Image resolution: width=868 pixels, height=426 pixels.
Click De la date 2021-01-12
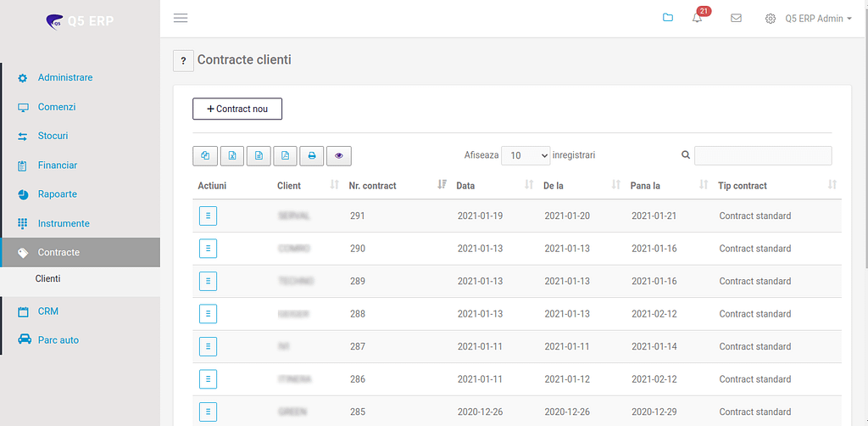point(567,379)
